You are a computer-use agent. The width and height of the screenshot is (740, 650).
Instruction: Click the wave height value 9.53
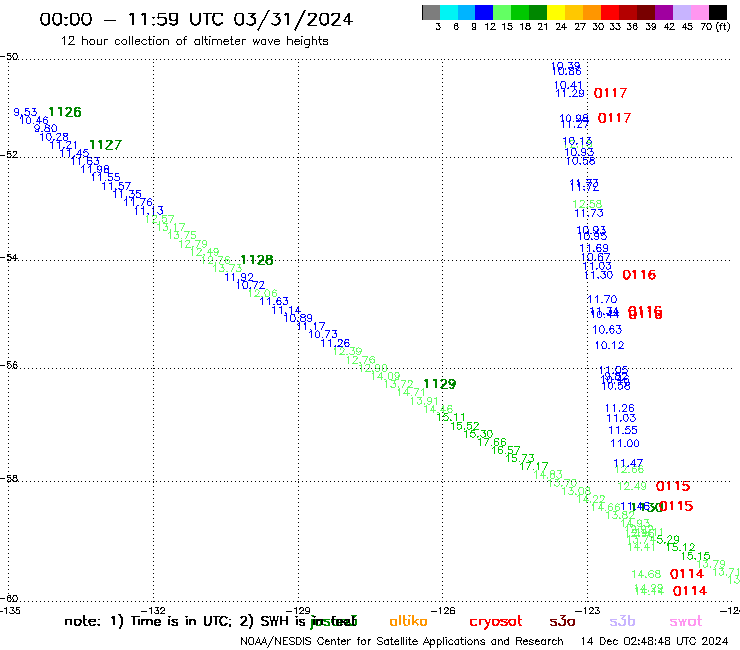tap(25, 112)
